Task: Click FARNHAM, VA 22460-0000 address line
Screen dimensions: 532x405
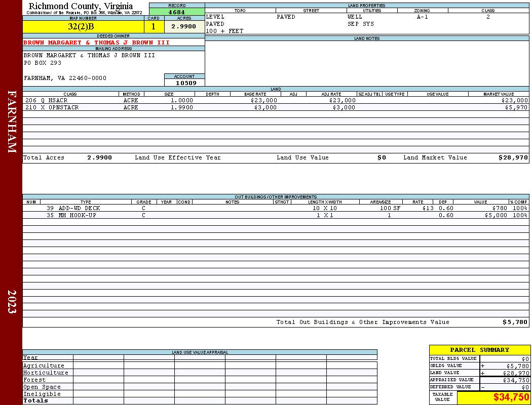Action: pos(65,78)
